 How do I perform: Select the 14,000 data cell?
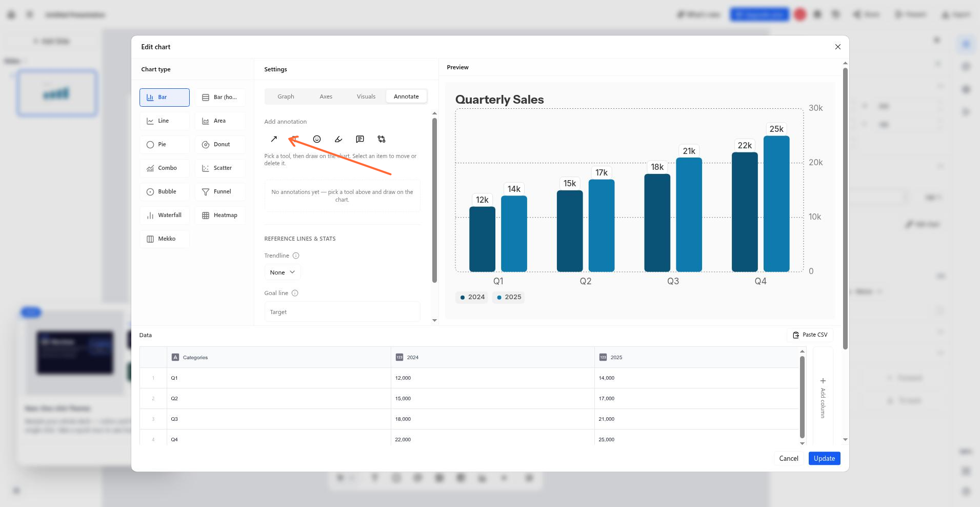tap(696, 378)
